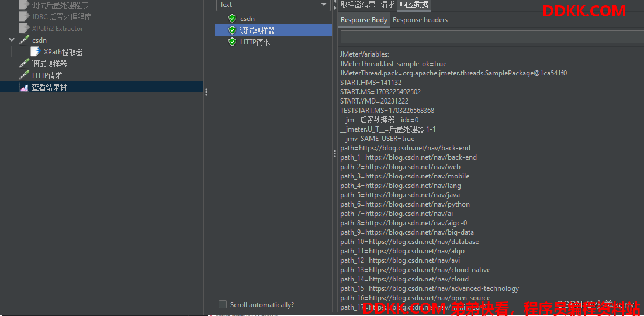Click the path_10 nav/database line
This screenshot has width=644, height=316.
coord(410,242)
